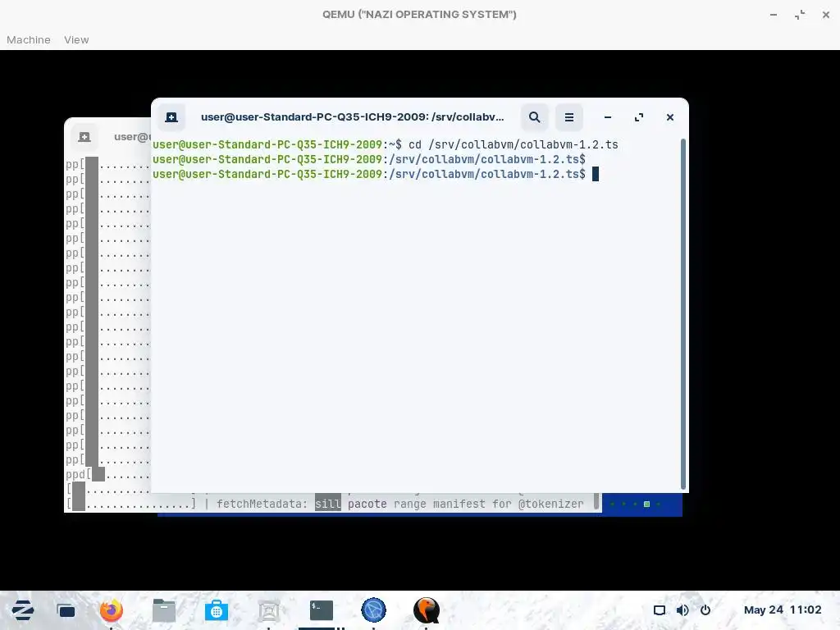Open the QEMU orange bird taskbar icon
Image resolution: width=840 pixels, height=630 pixels.
(x=427, y=609)
